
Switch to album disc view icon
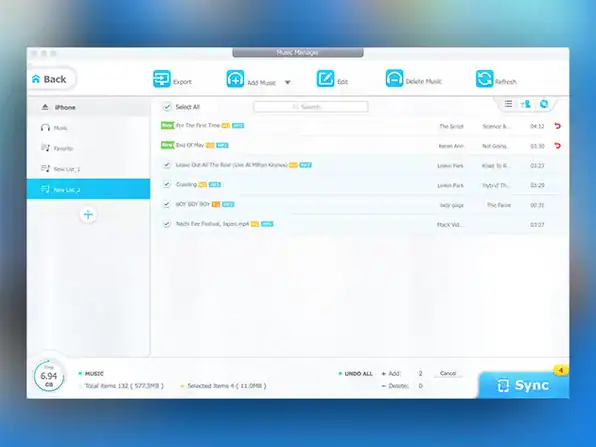544,104
